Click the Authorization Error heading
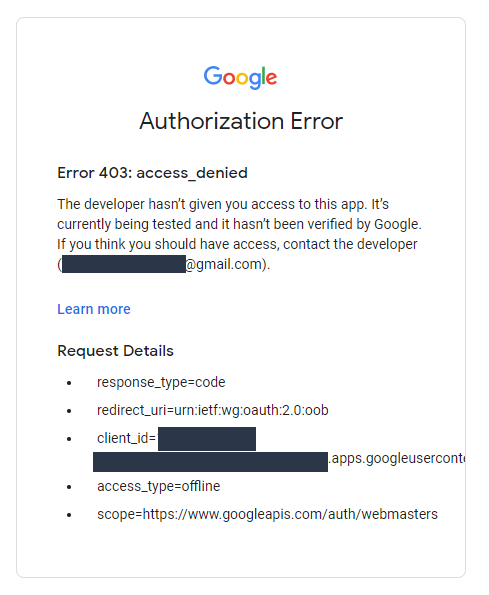Image resolution: width=489 pixels, height=595 pixels. 241,121
